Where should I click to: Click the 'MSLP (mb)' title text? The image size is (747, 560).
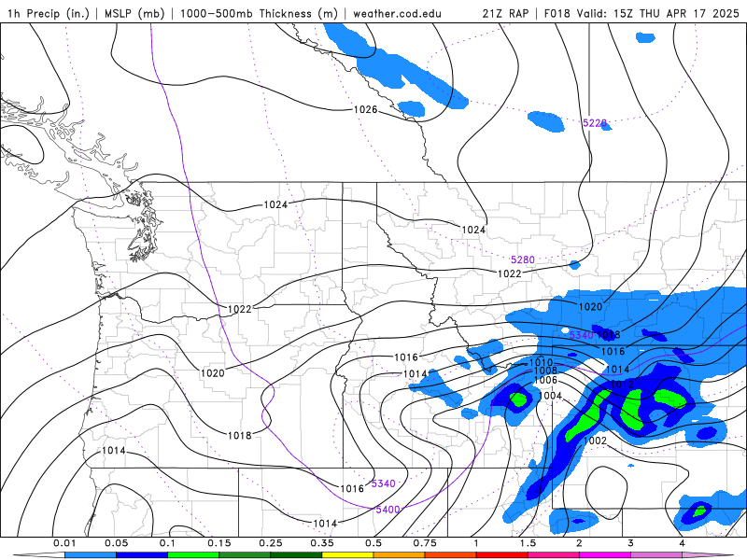click(x=133, y=13)
